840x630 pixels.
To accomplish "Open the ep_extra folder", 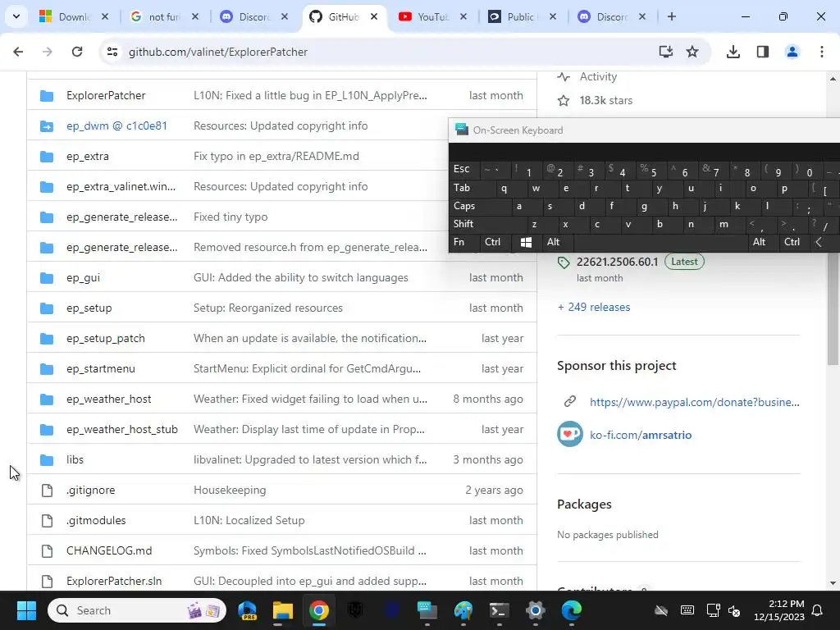I will [87, 156].
